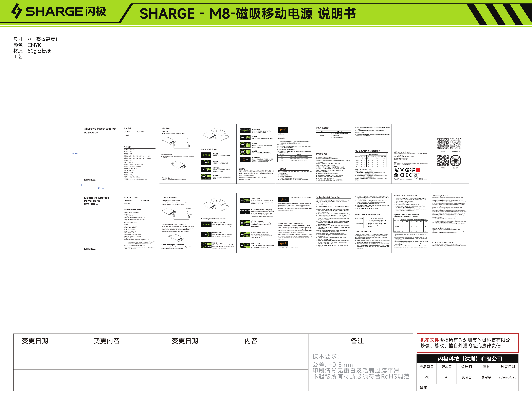
Task: Select the Input screen beside USB-C输入
Action: click(x=206, y=177)
